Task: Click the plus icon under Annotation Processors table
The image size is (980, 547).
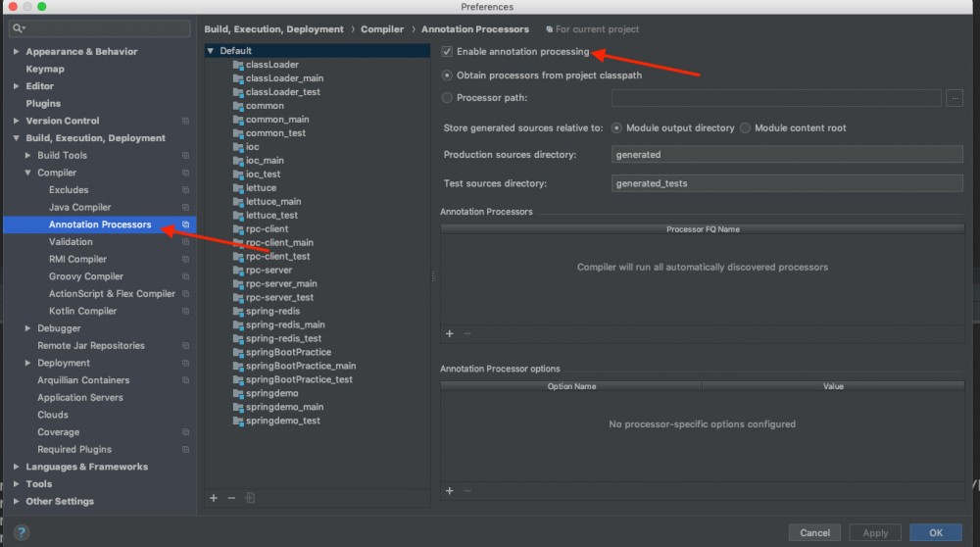Action: [x=450, y=333]
